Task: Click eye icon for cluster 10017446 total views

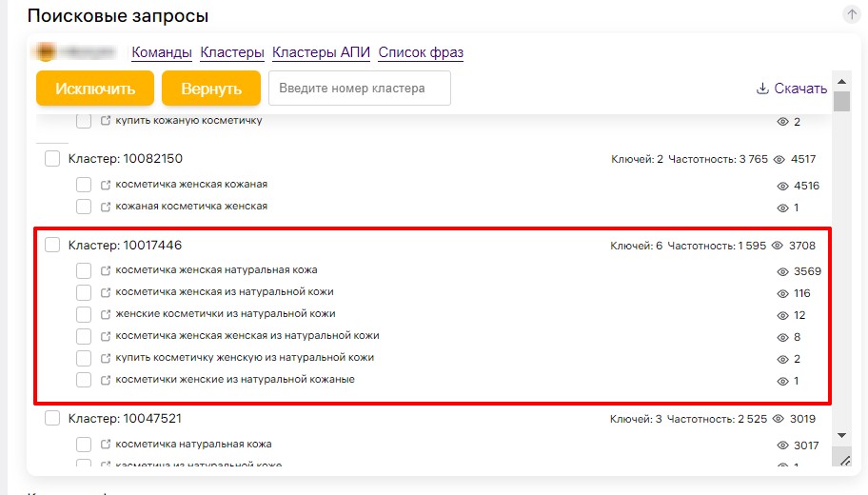Action: (778, 246)
